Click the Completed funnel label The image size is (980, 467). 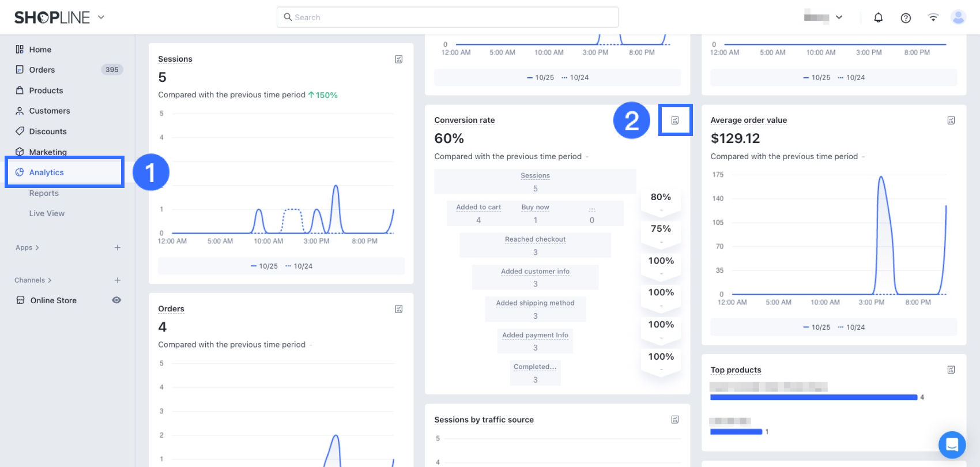(535, 367)
